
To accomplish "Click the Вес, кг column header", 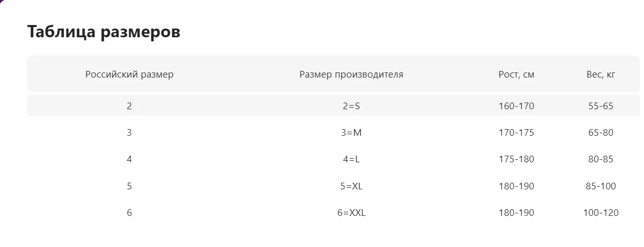I will pos(601,75).
